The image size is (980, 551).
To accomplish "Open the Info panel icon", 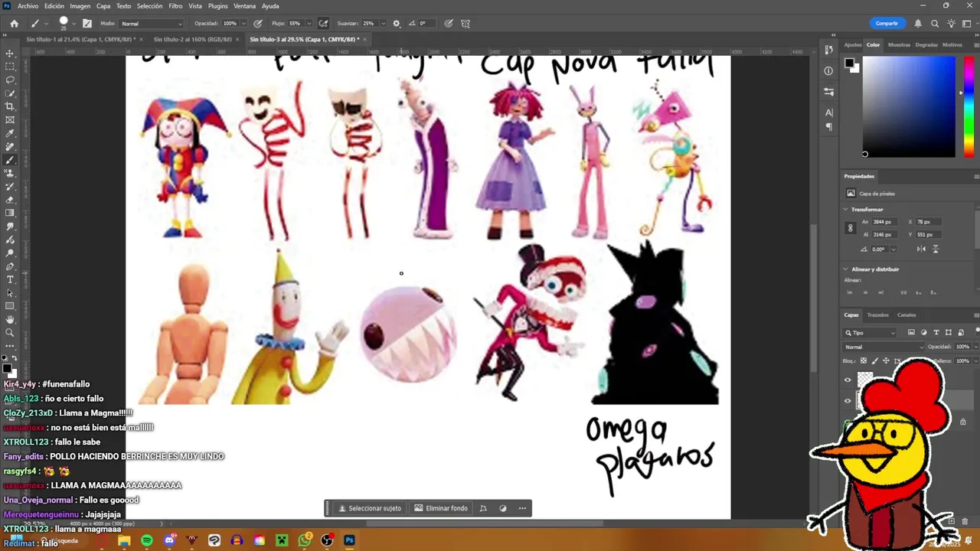I will point(829,70).
